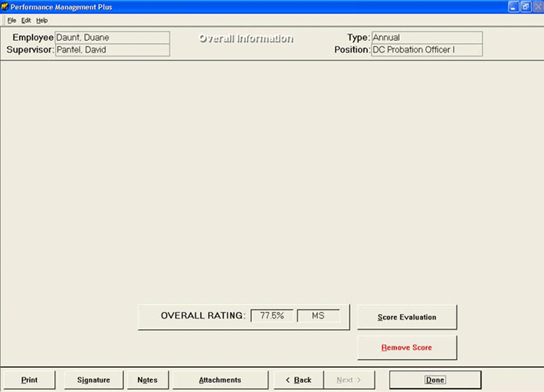The image size is (544, 392).
Task: Open the Help menu
Action: coord(42,20)
